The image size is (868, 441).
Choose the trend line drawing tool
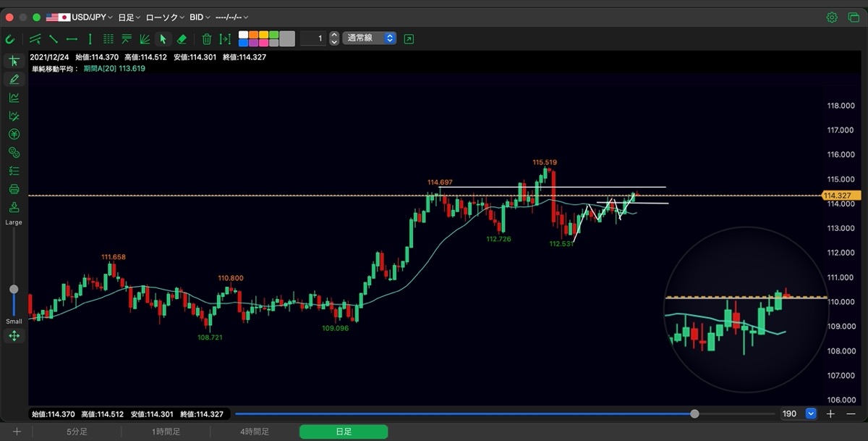point(54,39)
